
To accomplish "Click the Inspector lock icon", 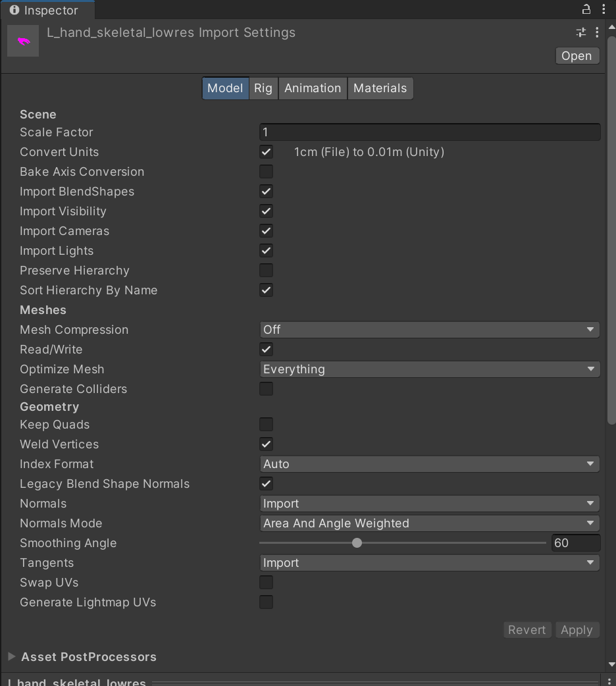I will [x=586, y=9].
